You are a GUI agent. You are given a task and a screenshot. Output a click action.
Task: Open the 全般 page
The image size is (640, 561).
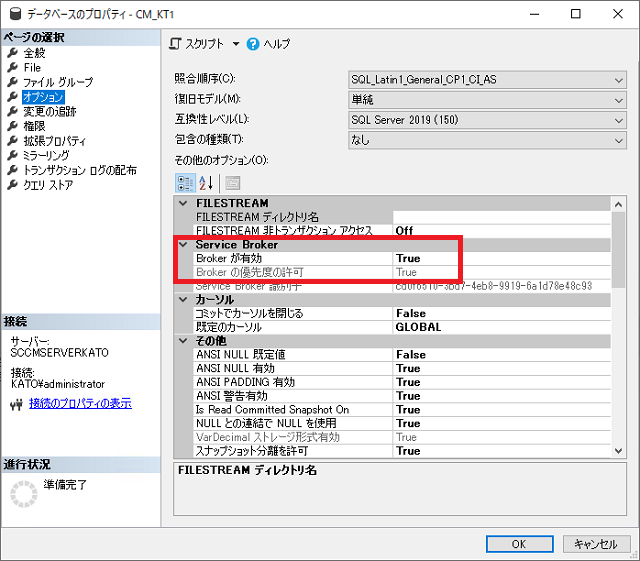(x=34, y=52)
